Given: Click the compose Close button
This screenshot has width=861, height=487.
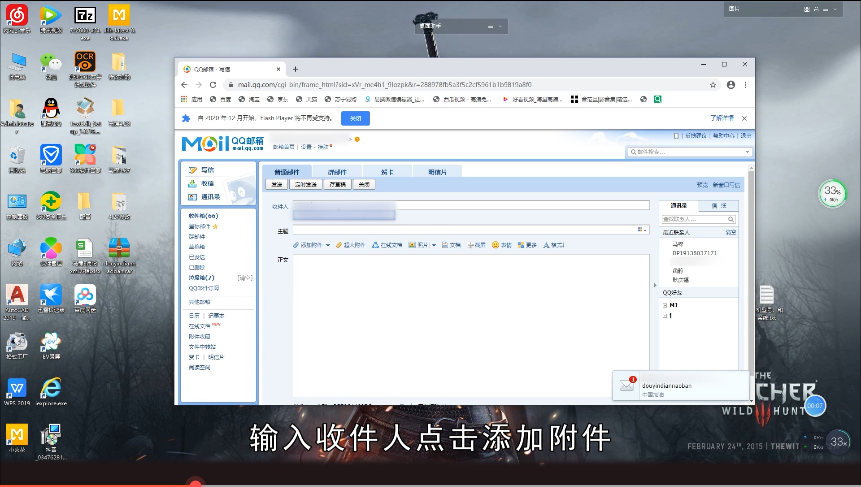Looking at the screenshot, I should pos(364,184).
